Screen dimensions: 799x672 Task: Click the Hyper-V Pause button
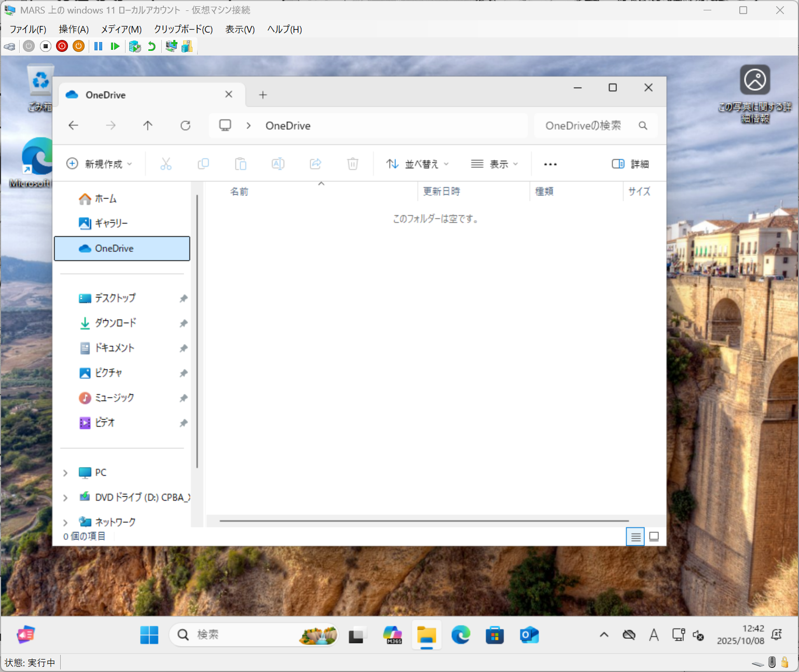coord(98,46)
